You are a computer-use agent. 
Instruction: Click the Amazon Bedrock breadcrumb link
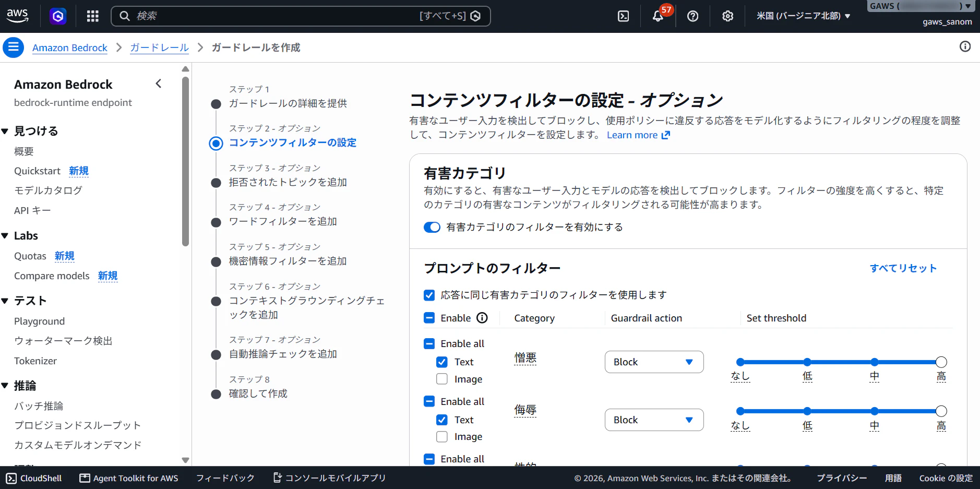click(70, 47)
